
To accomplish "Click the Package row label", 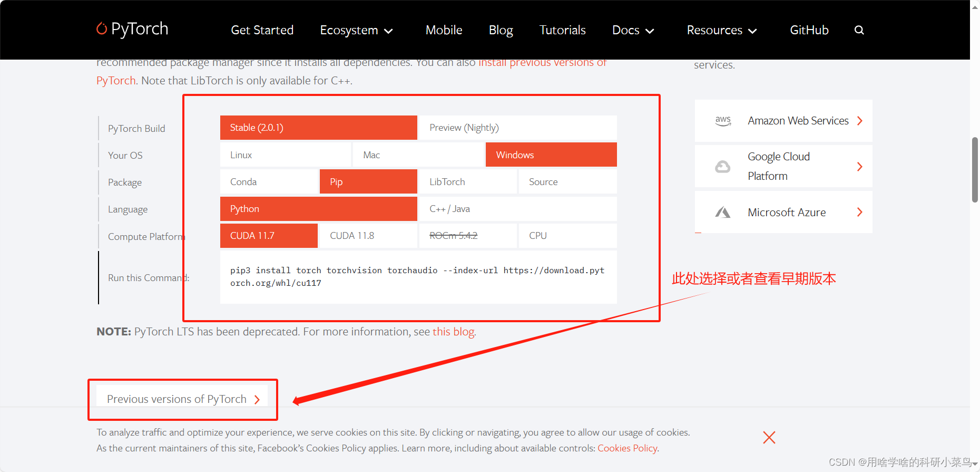I will [x=125, y=182].
